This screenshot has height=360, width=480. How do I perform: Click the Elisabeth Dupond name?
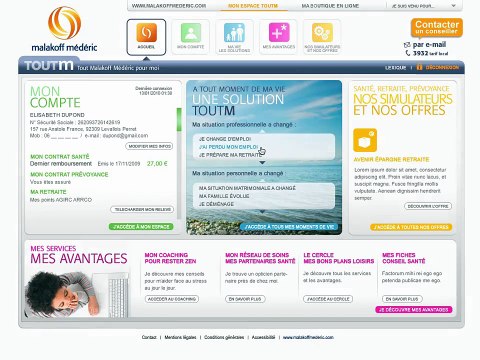pyautogui.click(x=57, y=115)
